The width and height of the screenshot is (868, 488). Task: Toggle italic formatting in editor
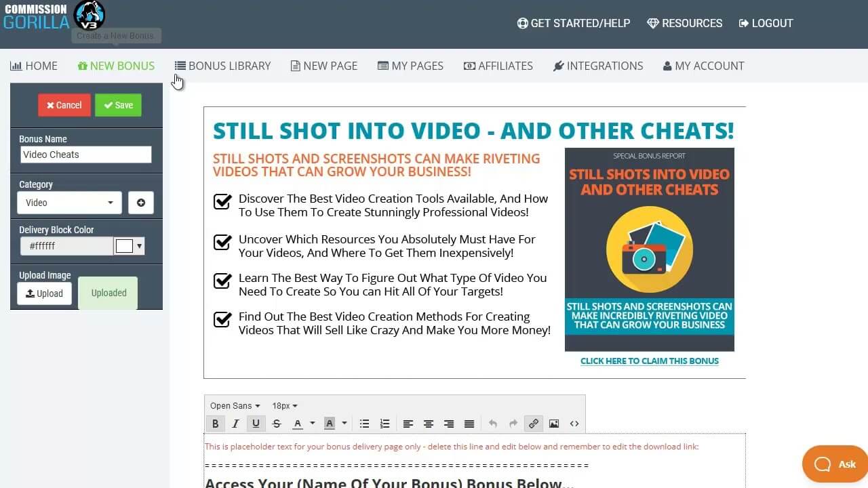(x=235, y=424)
